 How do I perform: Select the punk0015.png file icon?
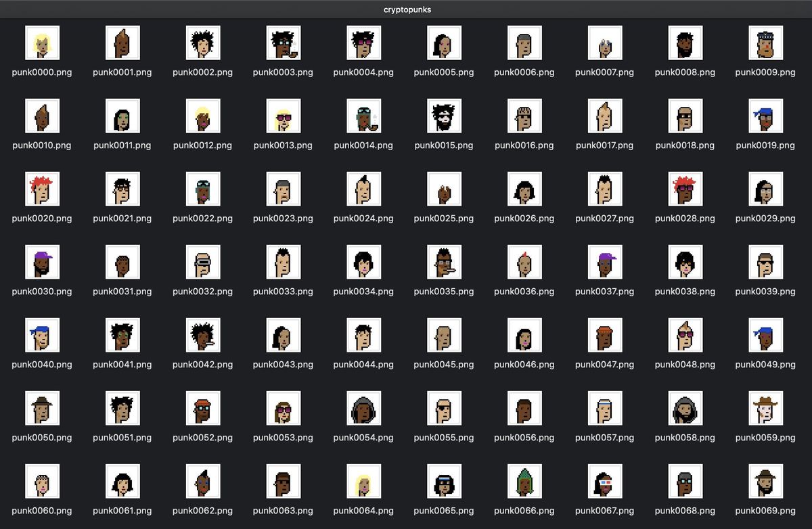coord(445,116)
